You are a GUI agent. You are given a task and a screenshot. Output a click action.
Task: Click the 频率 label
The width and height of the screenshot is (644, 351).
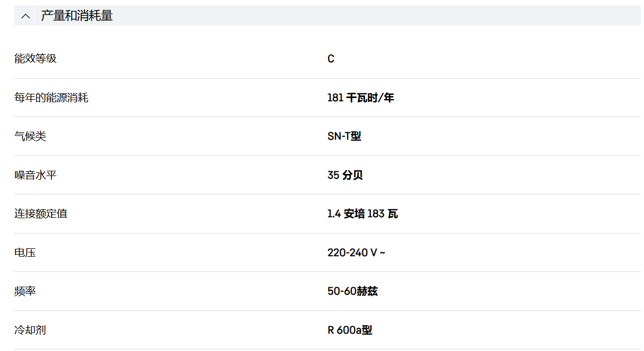(x=25, y=291)
